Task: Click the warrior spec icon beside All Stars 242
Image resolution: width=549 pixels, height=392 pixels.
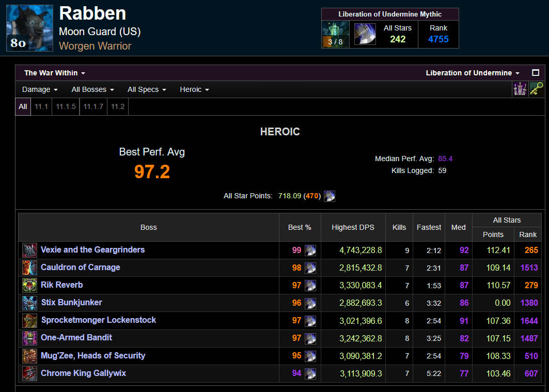Action: (x=365, y=34)
